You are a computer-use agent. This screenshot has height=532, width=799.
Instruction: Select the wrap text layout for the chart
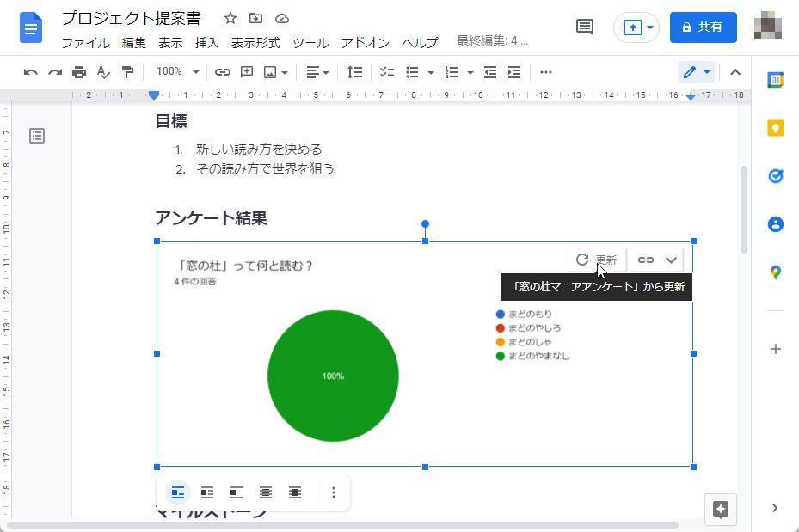coord(207,492)
